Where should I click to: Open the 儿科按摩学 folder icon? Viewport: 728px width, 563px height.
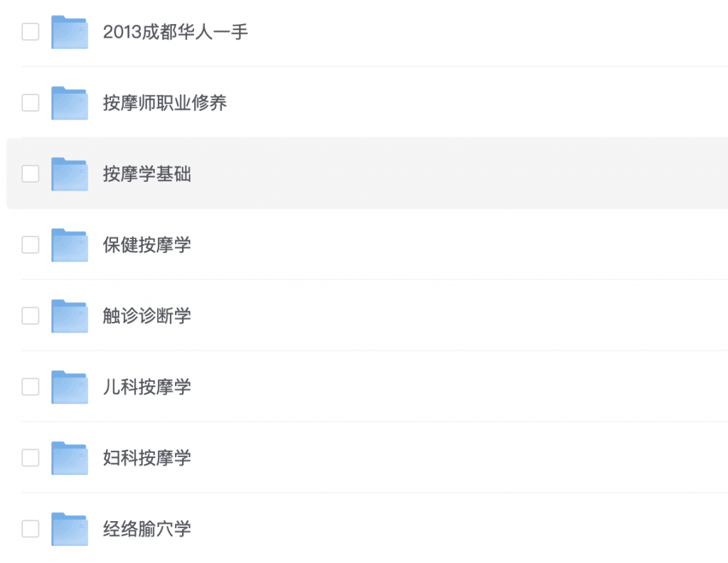pos(69,387)
